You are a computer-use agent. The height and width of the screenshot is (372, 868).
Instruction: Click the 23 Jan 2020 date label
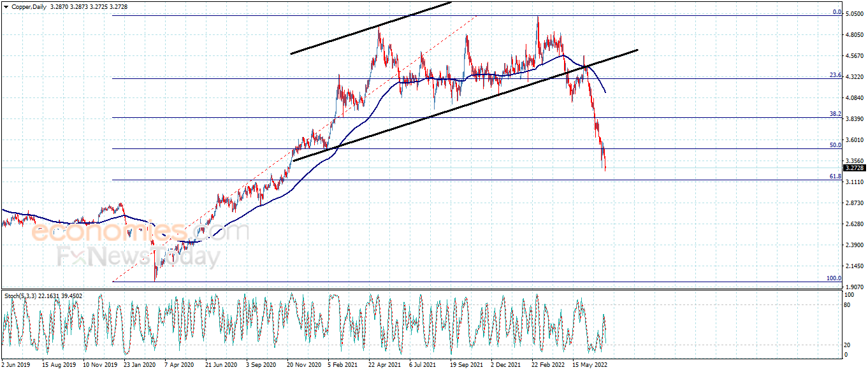click(x=140, y=366)
